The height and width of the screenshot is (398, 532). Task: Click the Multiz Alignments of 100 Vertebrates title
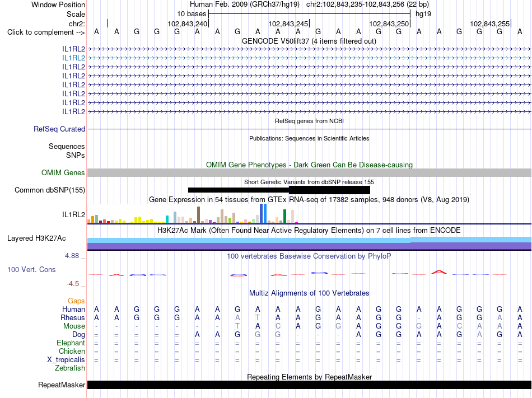coord(309,293)
